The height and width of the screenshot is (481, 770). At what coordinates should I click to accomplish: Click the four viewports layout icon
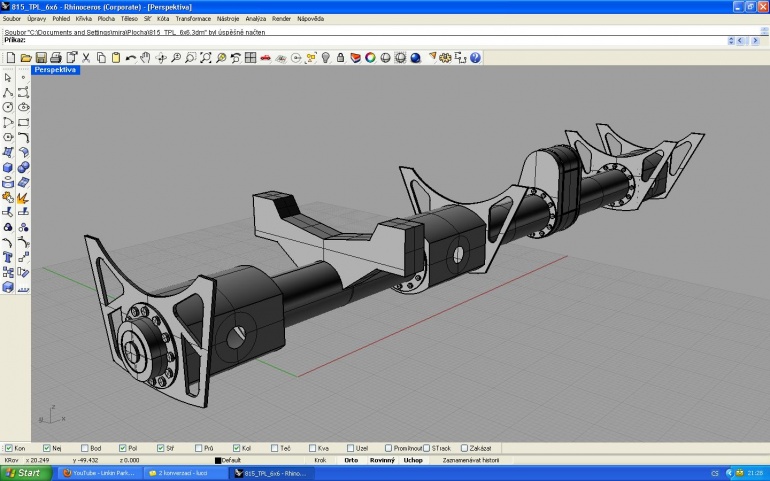[x=250, y=58]
